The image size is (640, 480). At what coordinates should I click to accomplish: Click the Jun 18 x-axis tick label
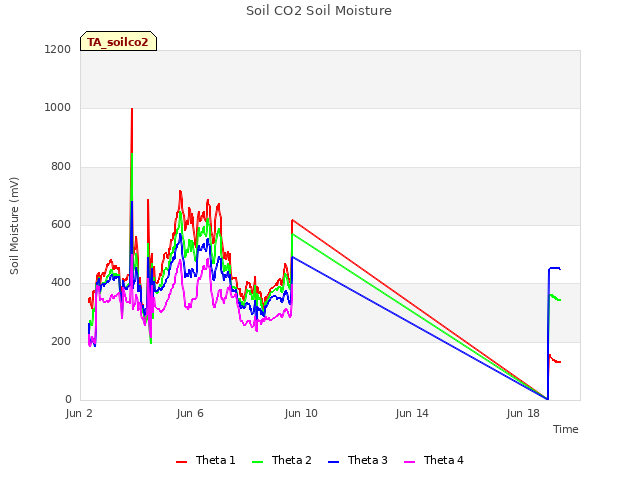pyautogui.click(x=523, y=413)
